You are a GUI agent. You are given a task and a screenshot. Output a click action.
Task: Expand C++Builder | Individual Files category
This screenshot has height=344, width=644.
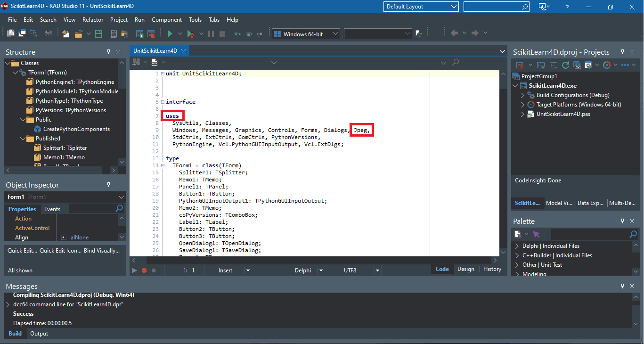coord(517,255)
